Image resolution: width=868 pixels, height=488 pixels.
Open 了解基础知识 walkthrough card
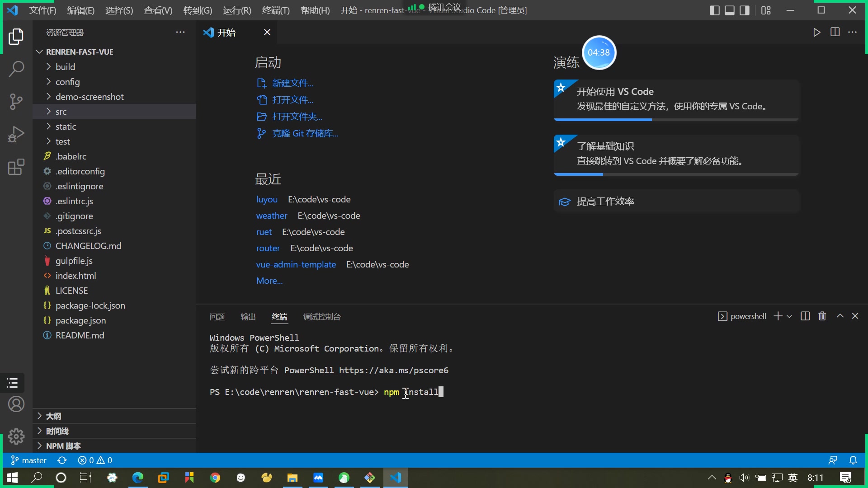click(x=676, y=155)
